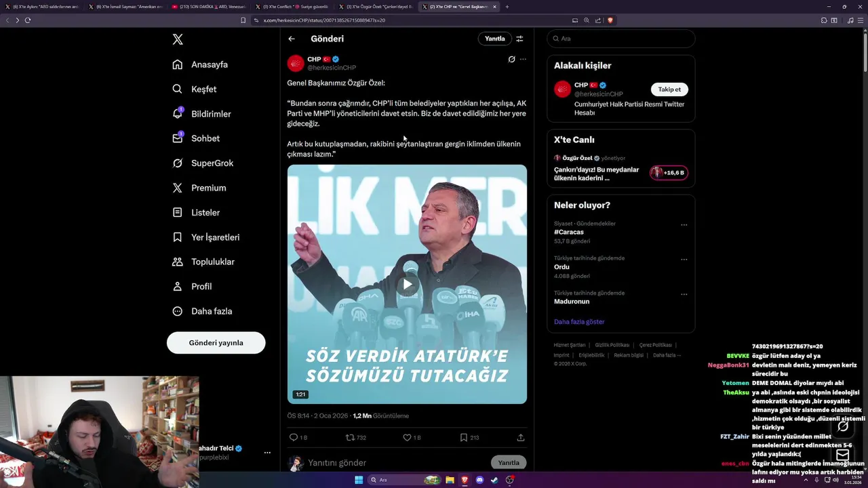Open CHP profile avatar on post
Image resolution: width=868 pixels, height=488 pixels.
tap(296, 64)
